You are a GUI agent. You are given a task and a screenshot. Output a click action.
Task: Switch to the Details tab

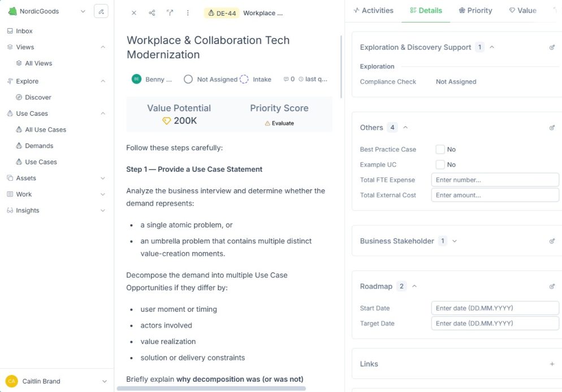click(426, 11)
